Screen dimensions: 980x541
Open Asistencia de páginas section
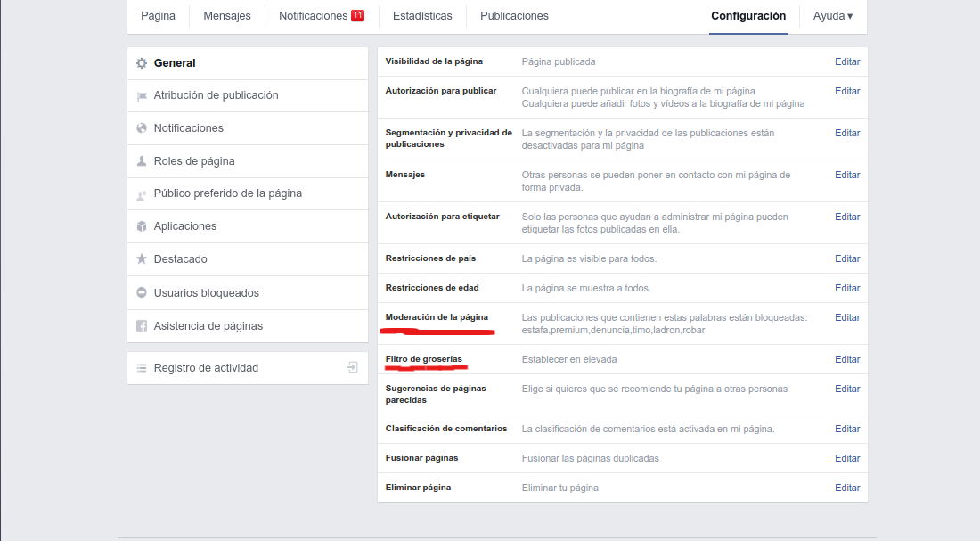(x=248, y=326)
